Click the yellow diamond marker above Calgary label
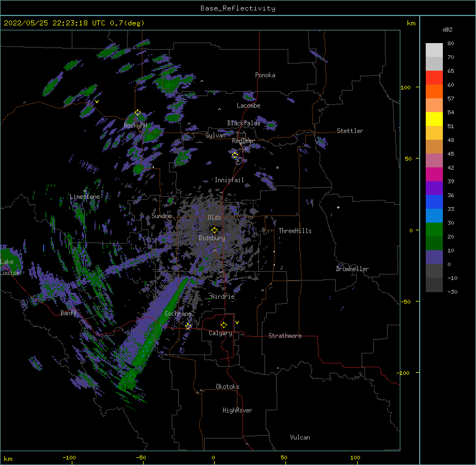This screenshot has height=465, width=476. pos(224,325)
